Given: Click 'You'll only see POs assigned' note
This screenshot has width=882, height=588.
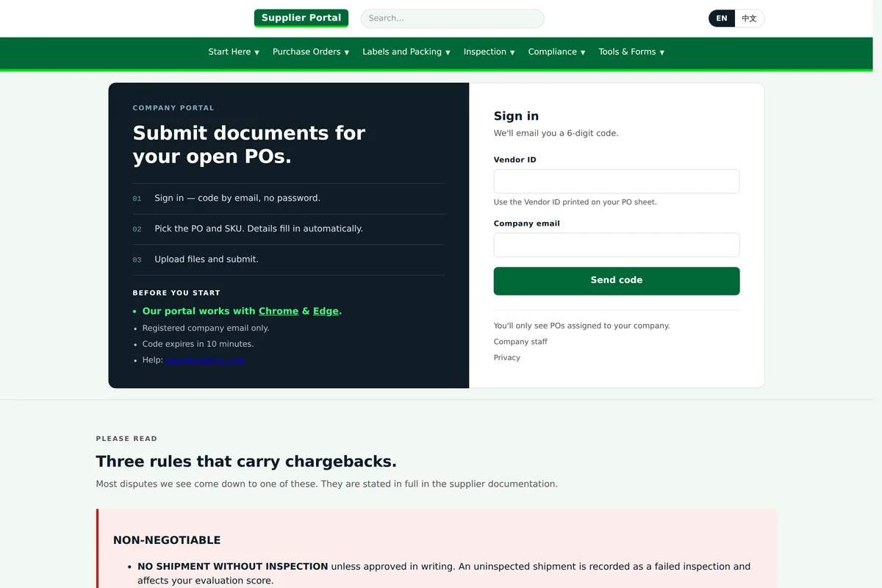Looking at the screenshot, I should point(582,326).
